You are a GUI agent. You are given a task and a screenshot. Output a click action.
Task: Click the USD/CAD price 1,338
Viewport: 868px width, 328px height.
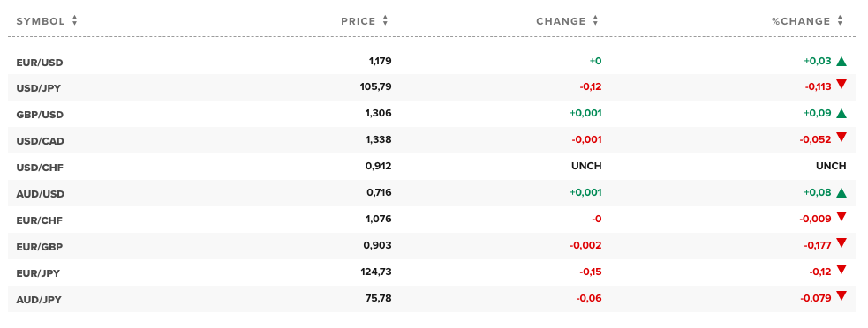pyautogui.click(x=379, y=139)
